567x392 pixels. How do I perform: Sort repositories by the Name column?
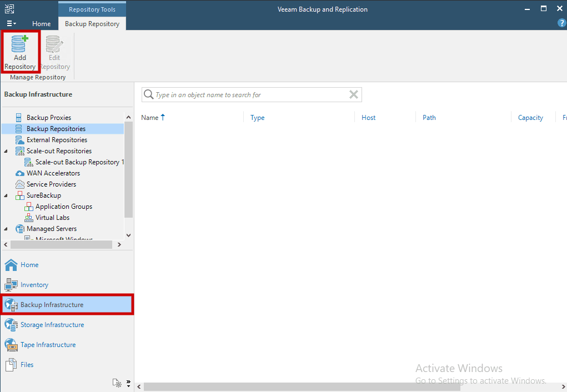[x=149, y=117]
